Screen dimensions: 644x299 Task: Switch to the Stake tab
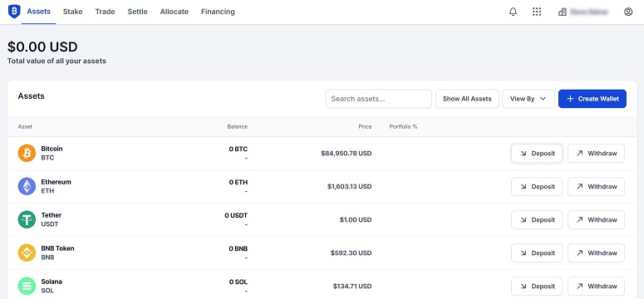point(72,12)
